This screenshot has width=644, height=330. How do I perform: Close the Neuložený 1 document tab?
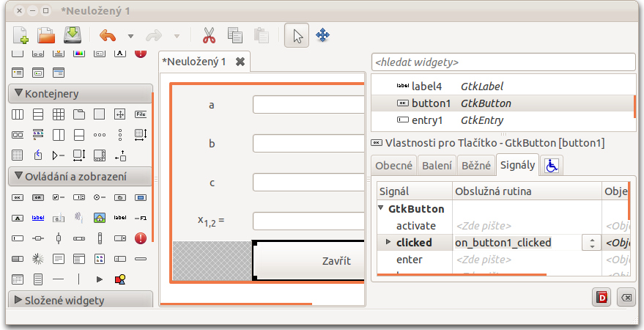[x=240, y=62]
